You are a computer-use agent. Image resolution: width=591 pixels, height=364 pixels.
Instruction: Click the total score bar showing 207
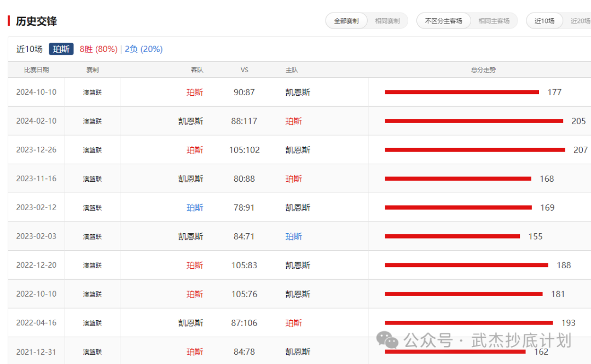(x=475, y=150)
